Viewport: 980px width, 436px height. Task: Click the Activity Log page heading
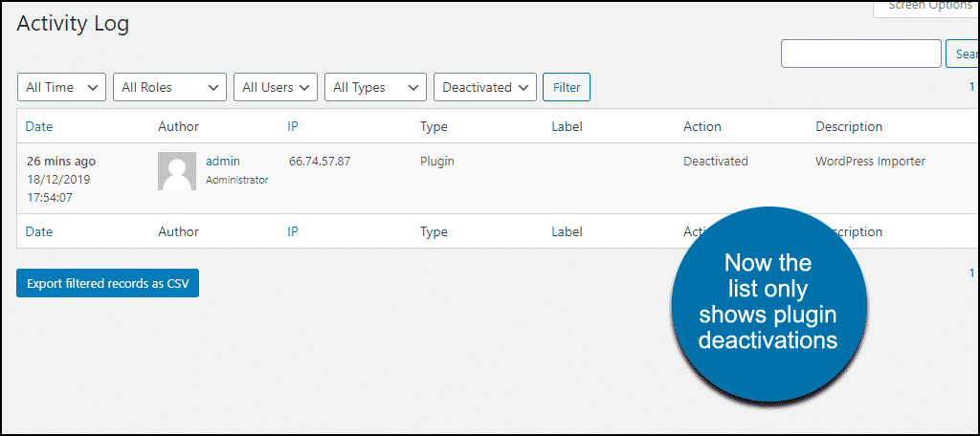click(x=73, y=24)
